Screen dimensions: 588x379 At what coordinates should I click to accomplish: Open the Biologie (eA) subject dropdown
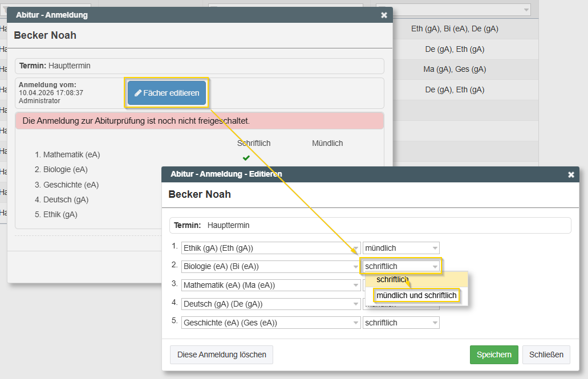click(x=270, y=266)
